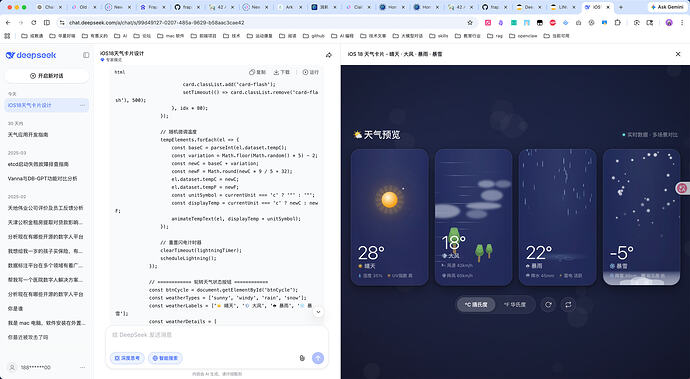The width and height of the screenshot is (690, 379).
Task: Click the snowy -5° weather card
Action: [x=642, y=217]
